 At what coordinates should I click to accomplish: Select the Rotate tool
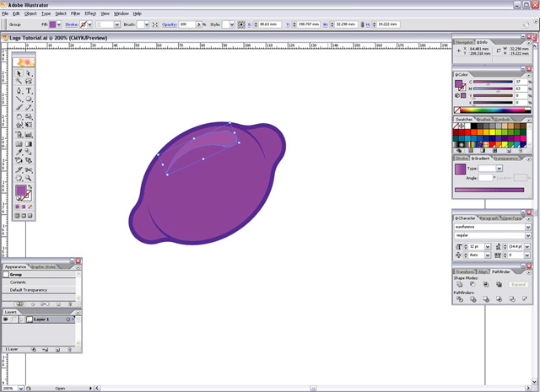click(19, 117)
